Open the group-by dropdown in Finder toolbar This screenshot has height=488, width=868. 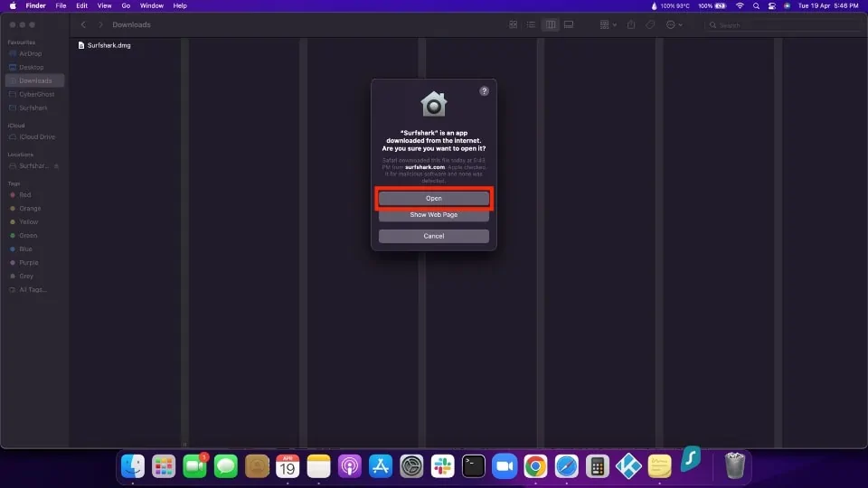(x=608, y=25)
